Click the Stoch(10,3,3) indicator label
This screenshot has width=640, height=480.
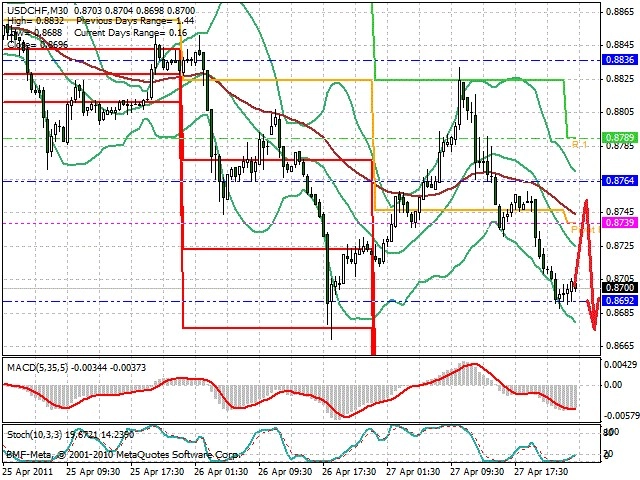click(x=35, y=435)
